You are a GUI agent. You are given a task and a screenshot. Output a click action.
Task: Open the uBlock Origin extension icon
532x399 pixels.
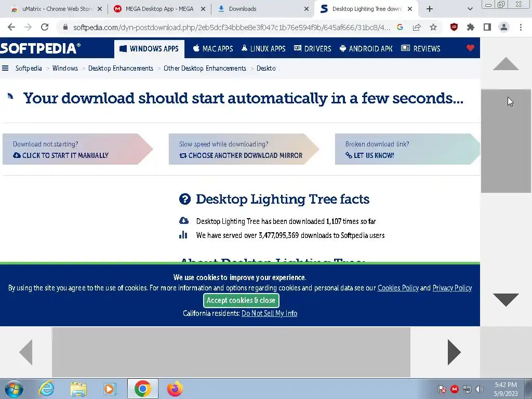tap(454, 27)
